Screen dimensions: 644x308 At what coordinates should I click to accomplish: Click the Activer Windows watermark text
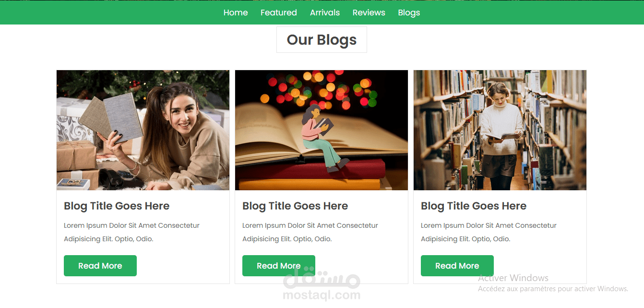[x=513, y=278]
